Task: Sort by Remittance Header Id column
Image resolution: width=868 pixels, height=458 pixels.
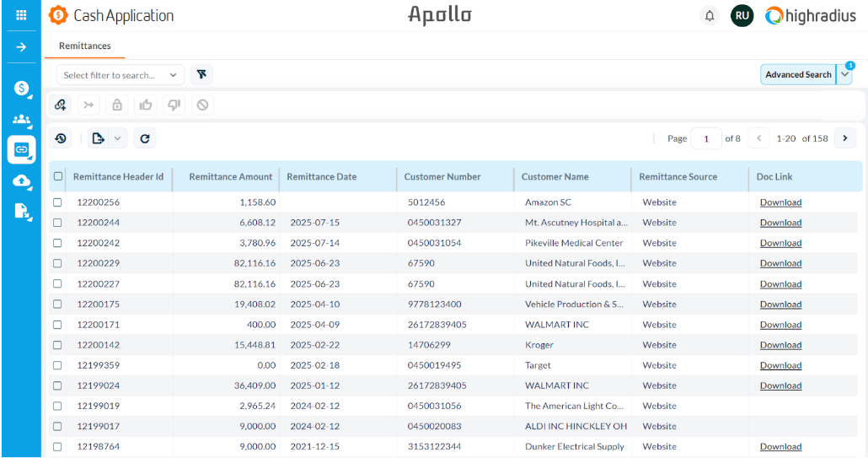Action: click(119, 176)
